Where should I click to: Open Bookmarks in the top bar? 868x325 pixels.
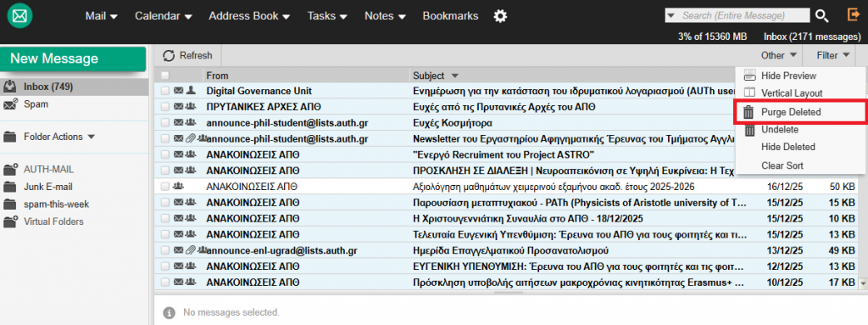point(450,16)
